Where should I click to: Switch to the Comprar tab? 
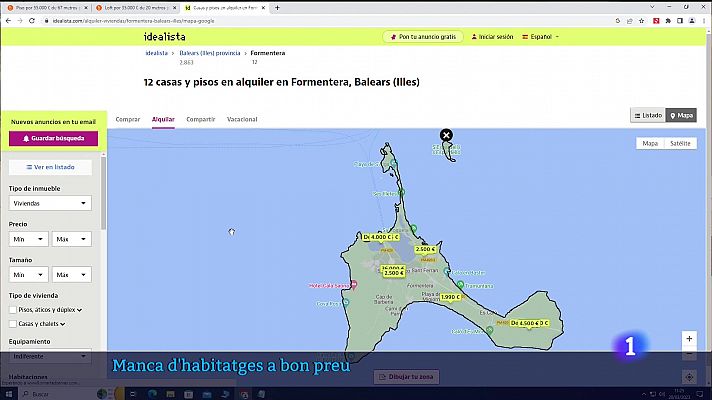tap(128, 119)
